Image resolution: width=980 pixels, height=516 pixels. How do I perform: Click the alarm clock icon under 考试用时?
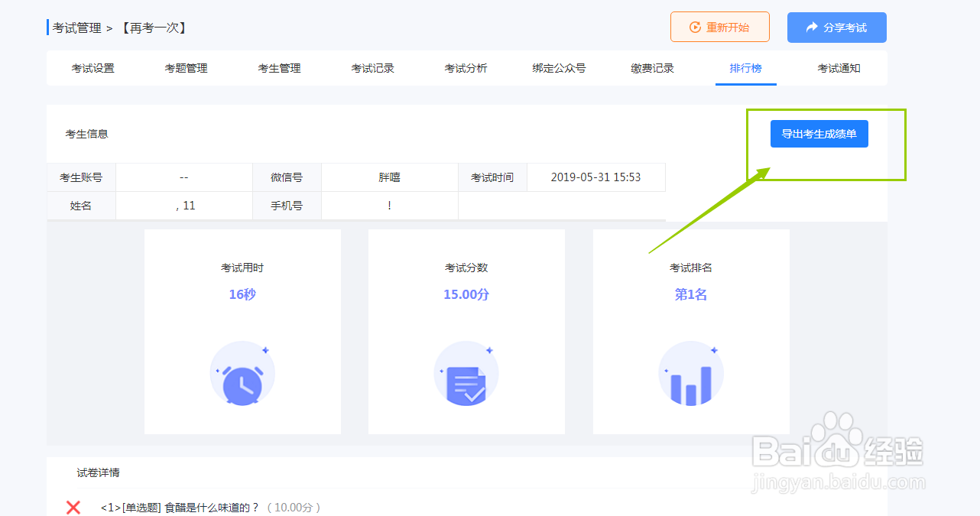pyautogui.click(x=242, y=374)
